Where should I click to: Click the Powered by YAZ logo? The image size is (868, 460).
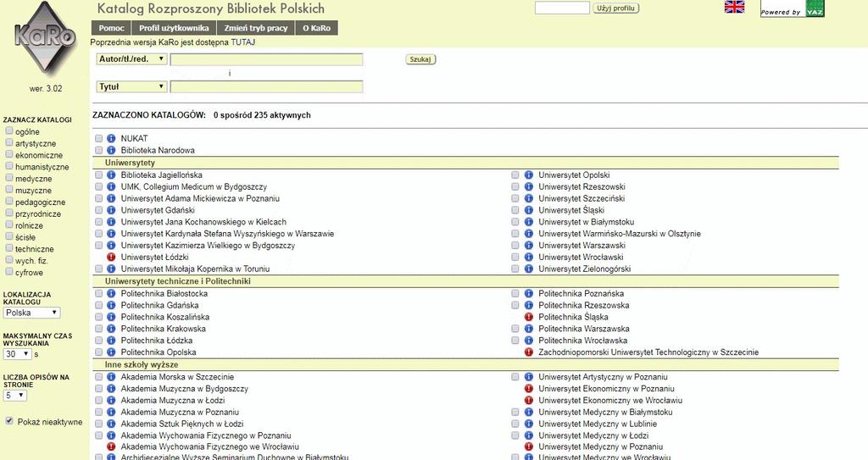[793, 8]
